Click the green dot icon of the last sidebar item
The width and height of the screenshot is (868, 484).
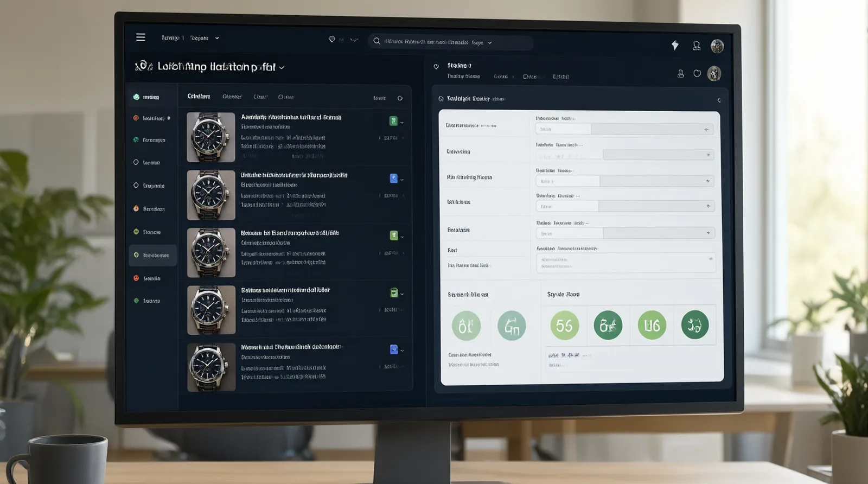coord(136,301)
